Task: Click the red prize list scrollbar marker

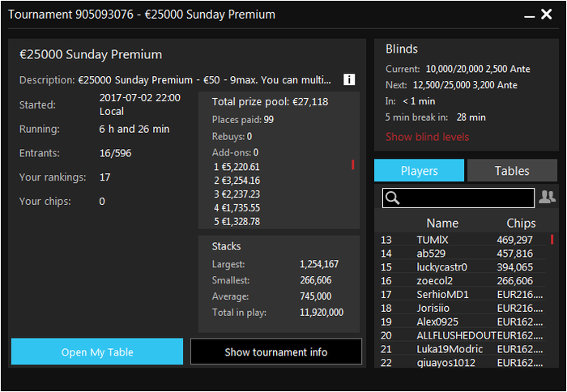Action: point(352,165)
